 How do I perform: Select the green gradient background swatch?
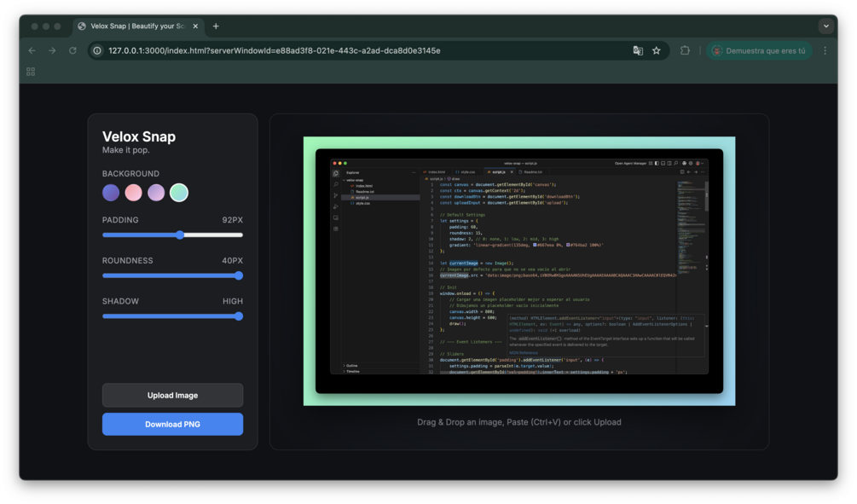178,193
